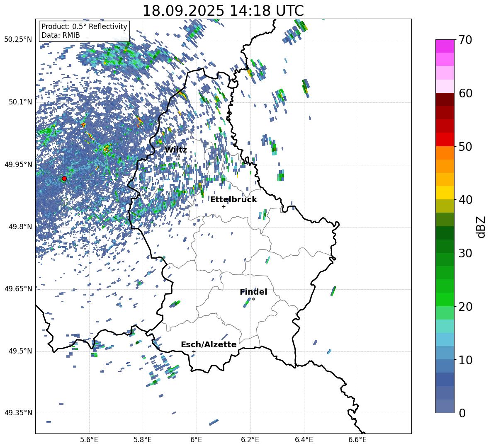491x448 pixels.
Task: Click the 5.6°E longitude label
Action: pos(89,440)
